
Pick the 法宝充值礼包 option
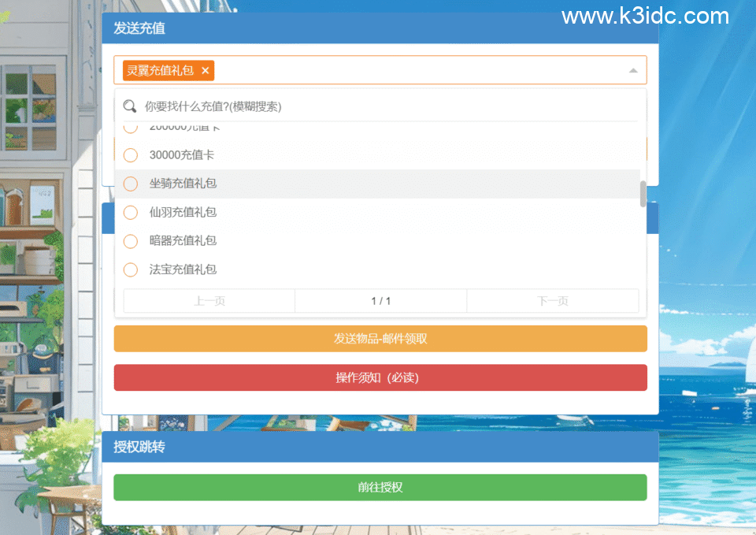[x=131, y=269]
